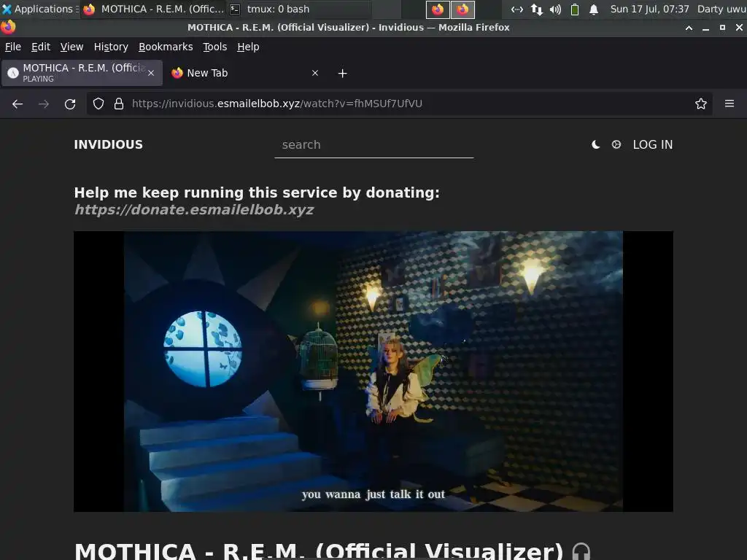Select the MOTHICA Firefox taskbar window button
The width and height of the screenshot is (747, 560).
[x=153, y=9]
